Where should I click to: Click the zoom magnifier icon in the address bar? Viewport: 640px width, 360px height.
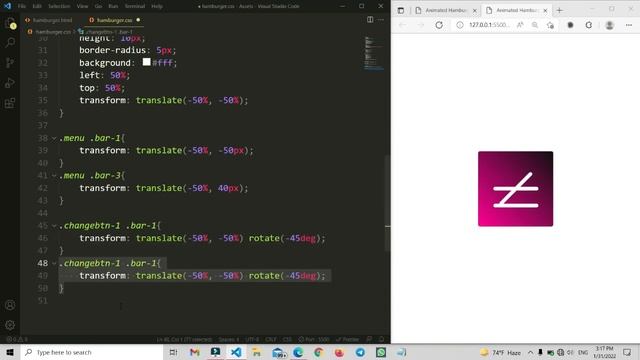tap(535, 25)
